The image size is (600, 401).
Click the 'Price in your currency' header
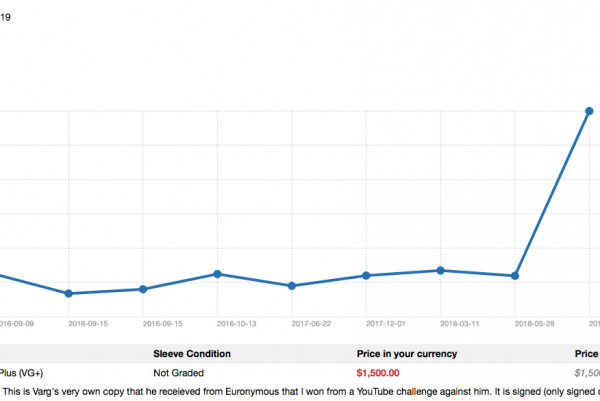click(407, 354)
